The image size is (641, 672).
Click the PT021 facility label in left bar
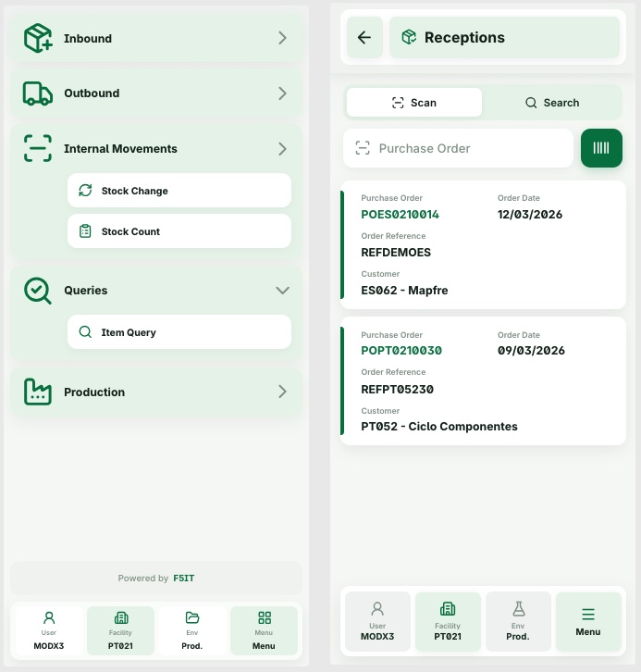pos(120,646)
